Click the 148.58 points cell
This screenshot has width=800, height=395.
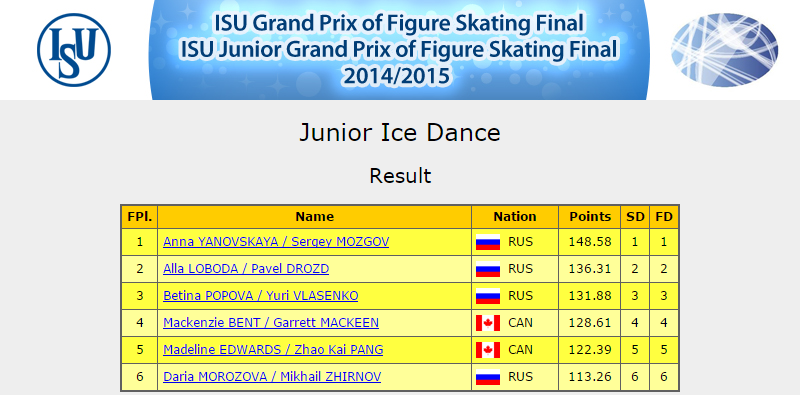click(590, 242)
